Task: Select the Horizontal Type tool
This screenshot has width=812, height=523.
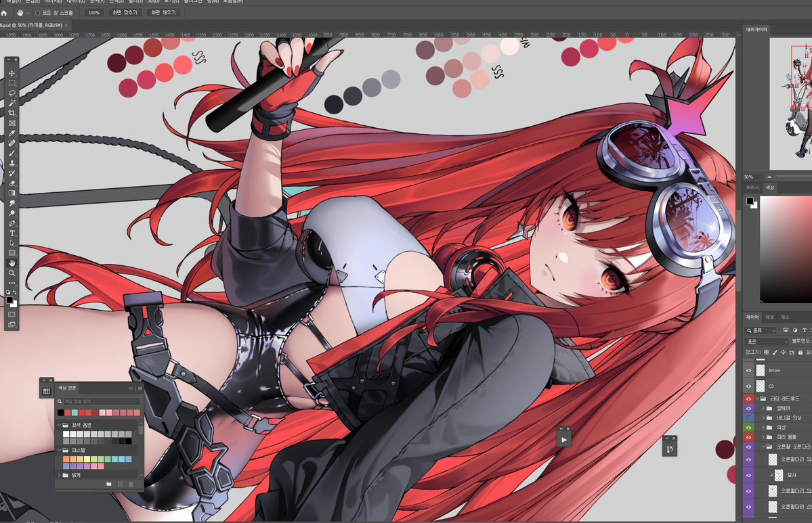Action: pyautogui.click(x=12, y=233)
